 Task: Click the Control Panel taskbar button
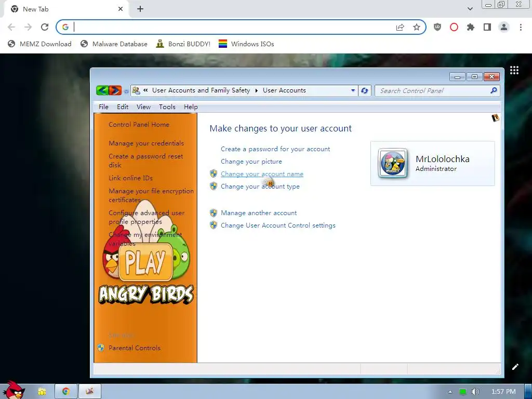(90, 391)
